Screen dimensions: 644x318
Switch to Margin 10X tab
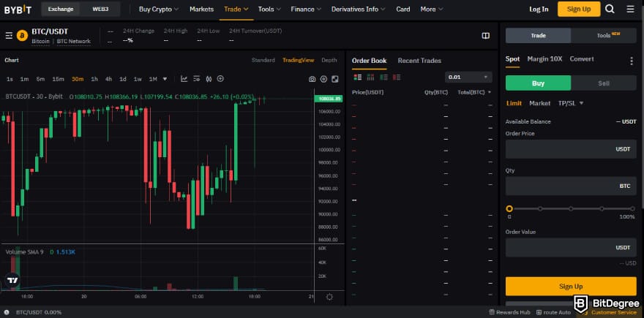pos(544,59)
